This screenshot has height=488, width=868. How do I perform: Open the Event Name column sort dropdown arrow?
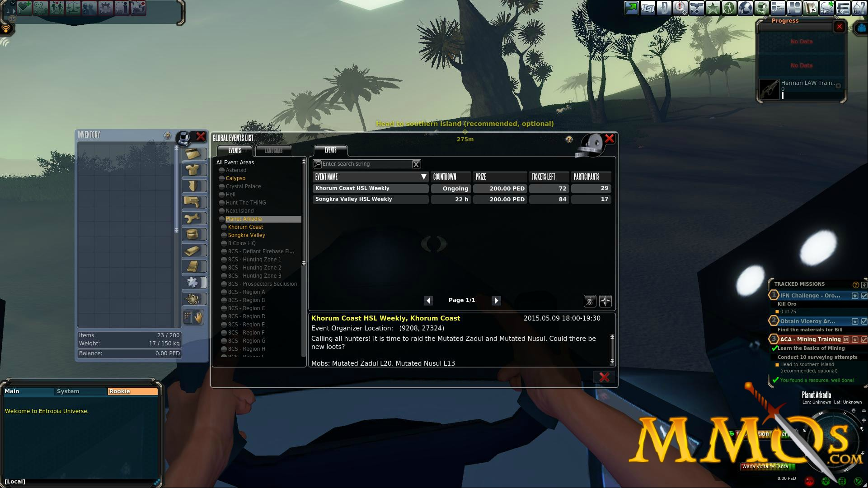tap(423, 177)
